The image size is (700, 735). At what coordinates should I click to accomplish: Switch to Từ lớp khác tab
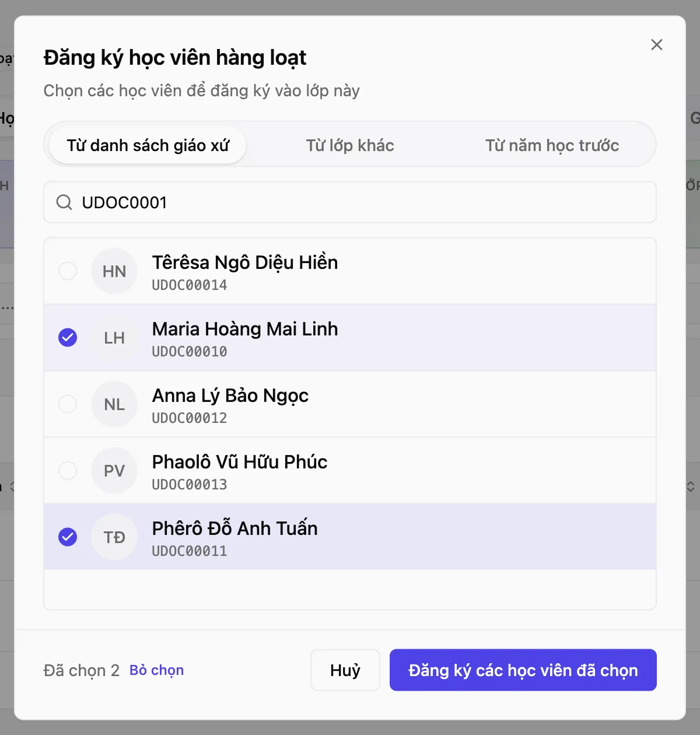coord(350,145)
